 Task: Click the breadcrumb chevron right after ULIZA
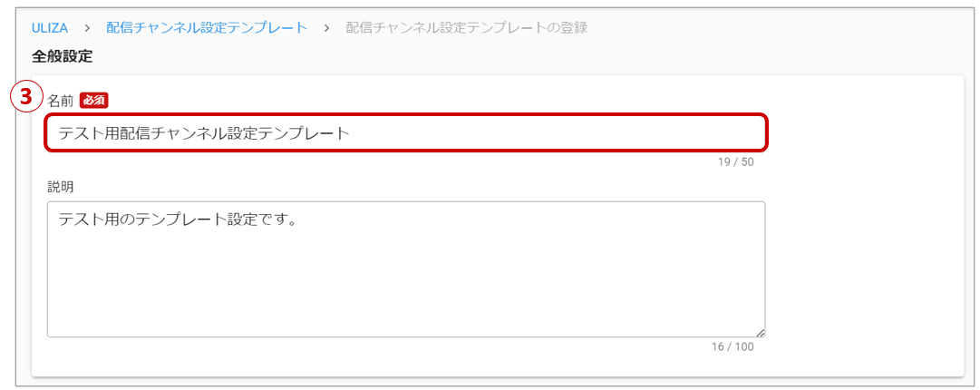point(87,27)
